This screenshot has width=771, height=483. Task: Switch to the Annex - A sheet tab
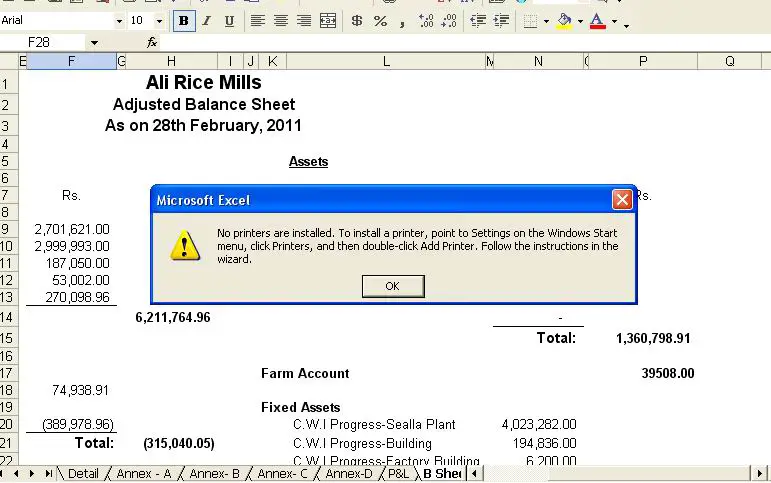pyautogui.click(x=144, y=474)
